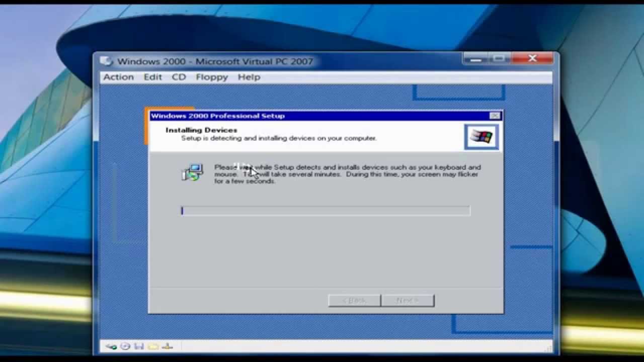
Task: Maximize the Virtual PC 2007 window
Action: [499, 59]
